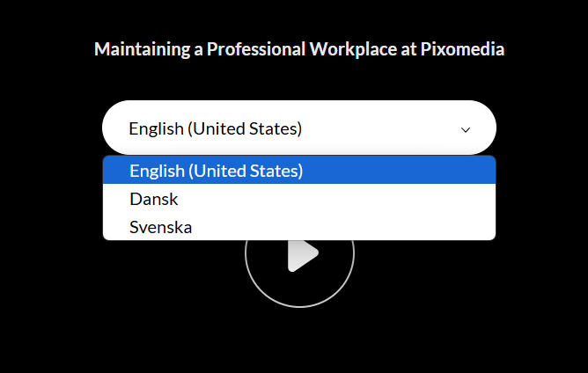588x373 pixels.
Task: Click the word Pixomedia in the title
Action: (462, 49)
